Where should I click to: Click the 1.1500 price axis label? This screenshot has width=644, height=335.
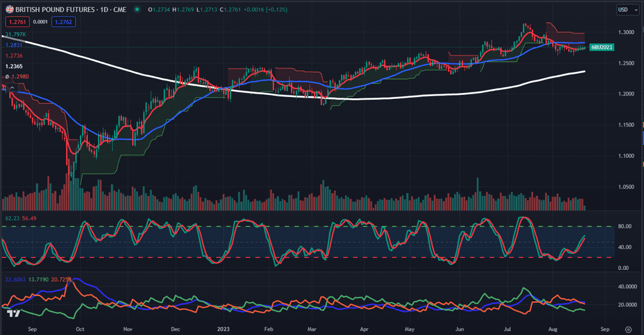(x=626, y=125)
